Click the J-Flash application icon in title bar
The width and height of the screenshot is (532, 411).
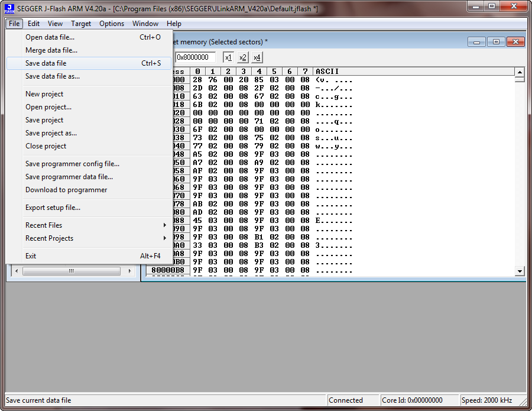coord(9,8)
